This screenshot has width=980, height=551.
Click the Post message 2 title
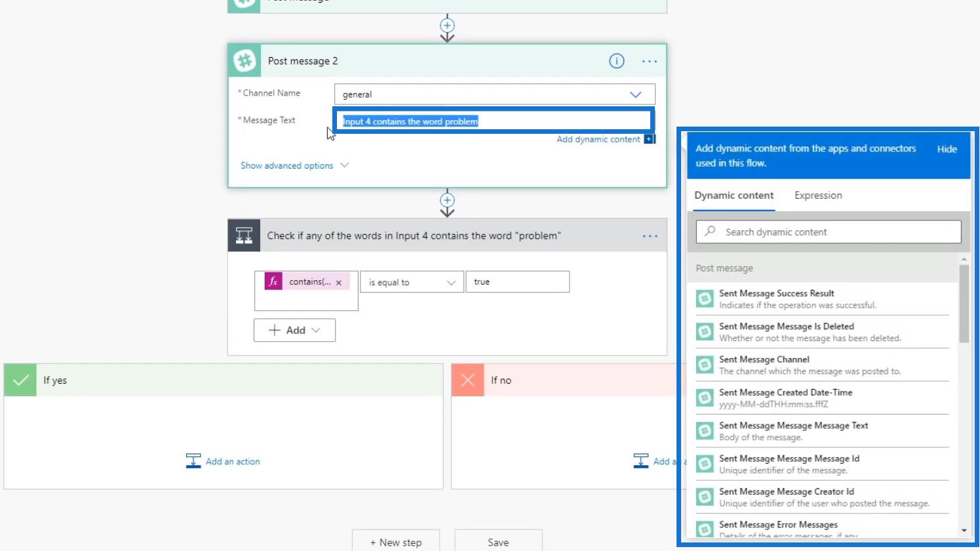(303, 61)
